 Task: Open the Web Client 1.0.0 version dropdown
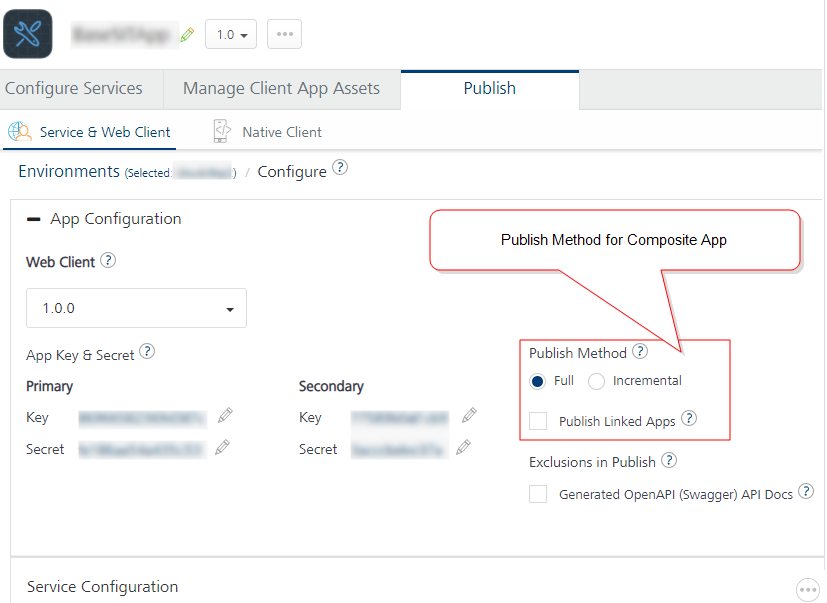[136, 309]
